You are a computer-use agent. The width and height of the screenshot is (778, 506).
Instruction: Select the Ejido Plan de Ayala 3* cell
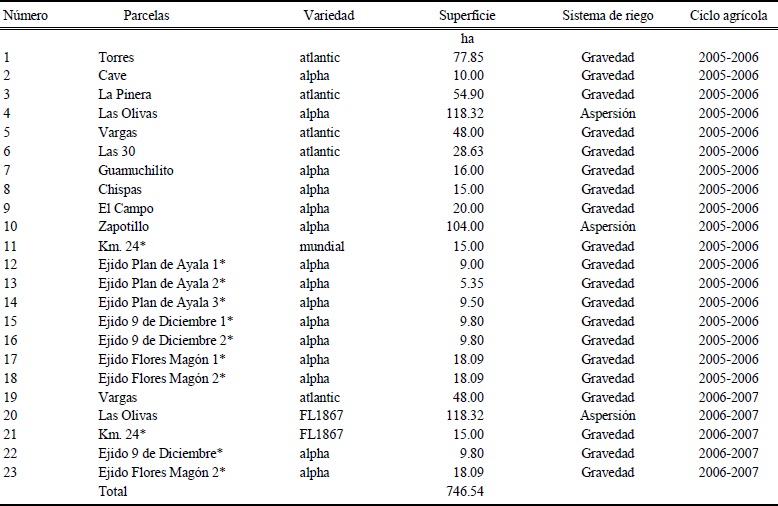(162, 302)
